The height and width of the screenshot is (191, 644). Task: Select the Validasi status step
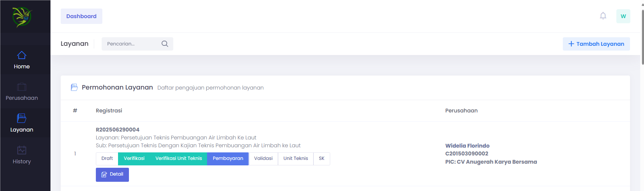pyautogui.click(x=263, y=159)
